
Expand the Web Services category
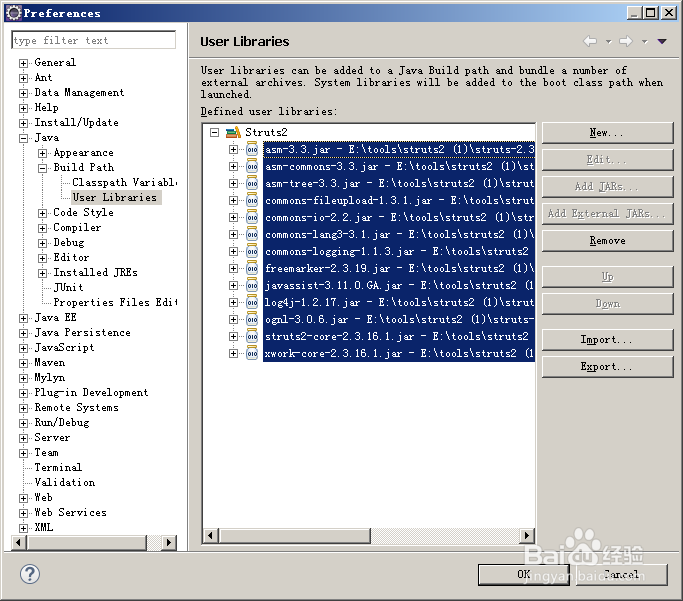click(24, 513)
